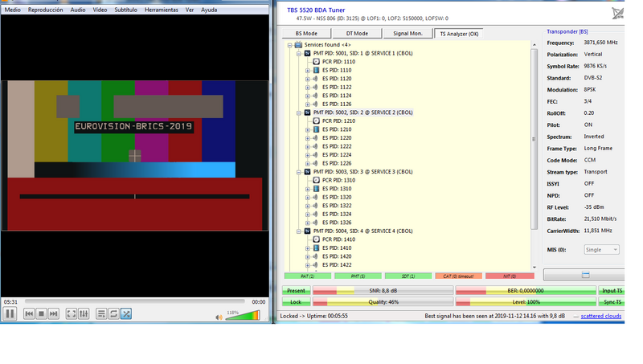Select TS Analyzer (OK) tab
The height and width of the screenshot is (364, 643).
(x=459, y=34)
